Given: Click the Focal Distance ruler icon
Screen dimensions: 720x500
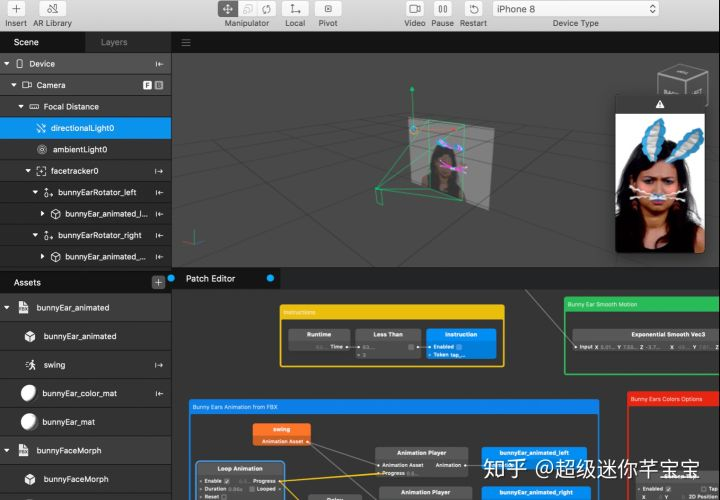Looking at the screenshot, I should (x=34, y=107).
